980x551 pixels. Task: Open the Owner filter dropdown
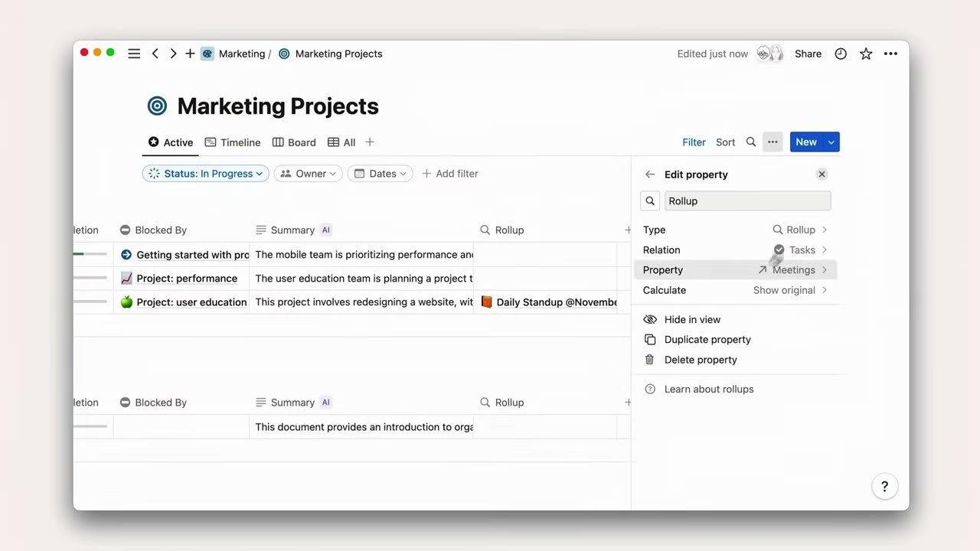click(x=308, y=174)
